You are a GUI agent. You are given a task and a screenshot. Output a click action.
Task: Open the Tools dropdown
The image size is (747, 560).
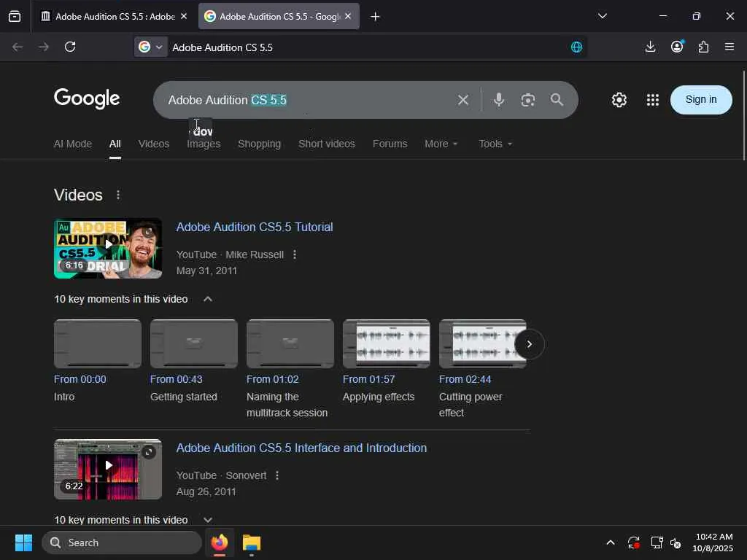(x=495, y=144)
